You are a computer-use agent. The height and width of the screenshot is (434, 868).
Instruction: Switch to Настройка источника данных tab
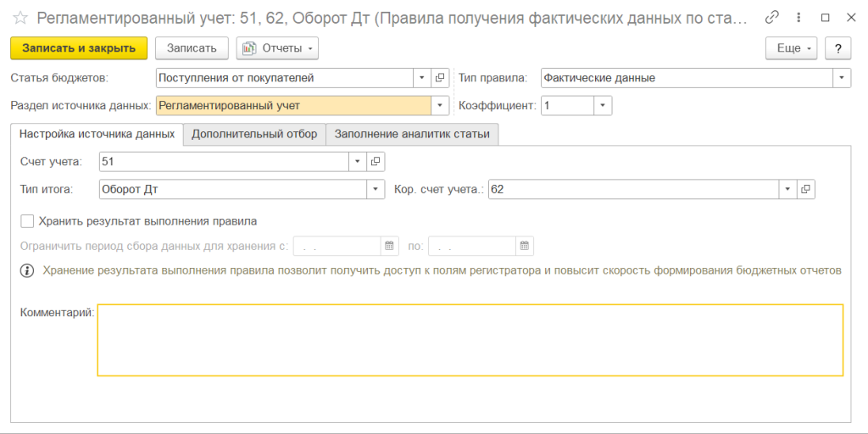point(97,134)
